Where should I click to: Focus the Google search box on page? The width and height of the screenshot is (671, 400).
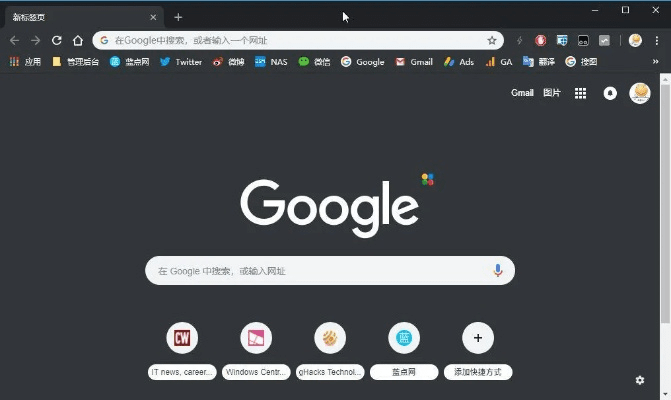330,271
